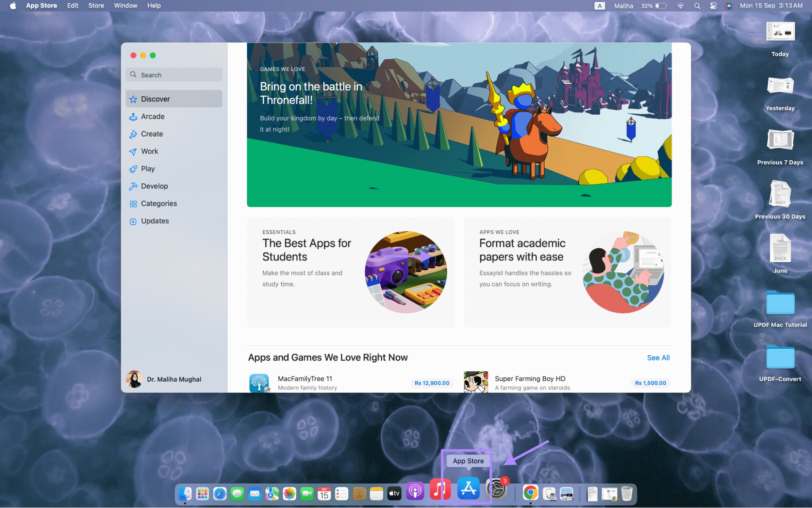The image size is (812, 508).
Task: Open Dr. Maliha Mughal account profile
Action: (x=164, y=379)
